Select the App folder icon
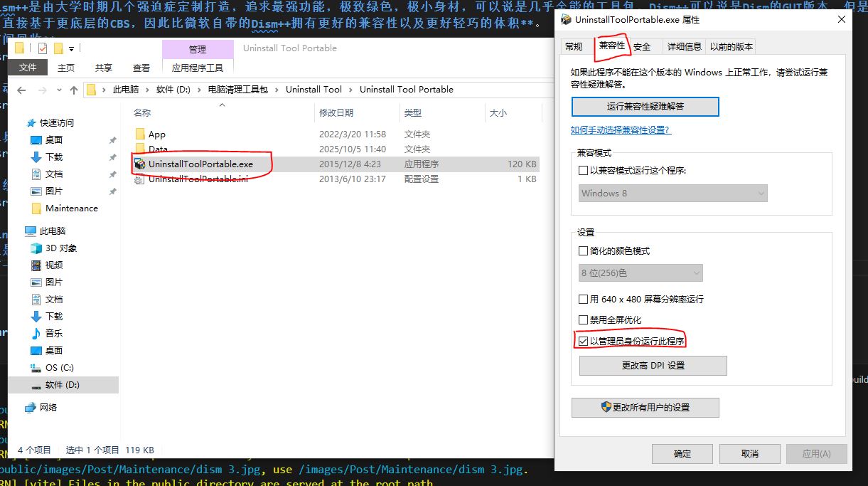Screen dimensions: 868x486 140,134
